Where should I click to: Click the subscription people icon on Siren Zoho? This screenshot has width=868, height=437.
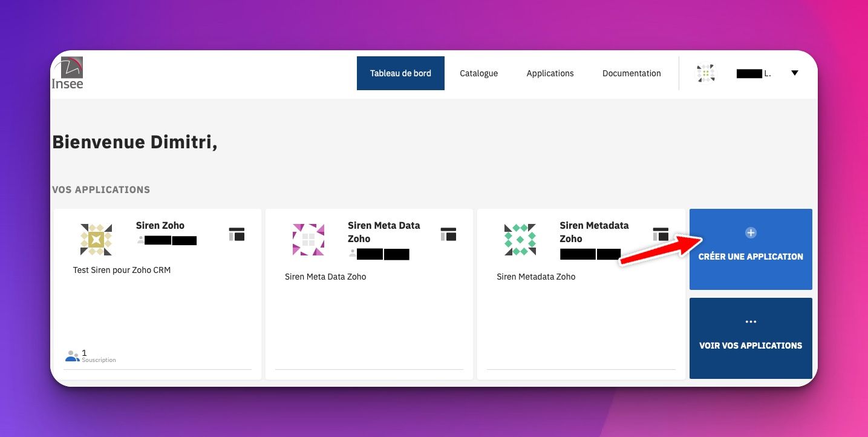pos(73,356)
